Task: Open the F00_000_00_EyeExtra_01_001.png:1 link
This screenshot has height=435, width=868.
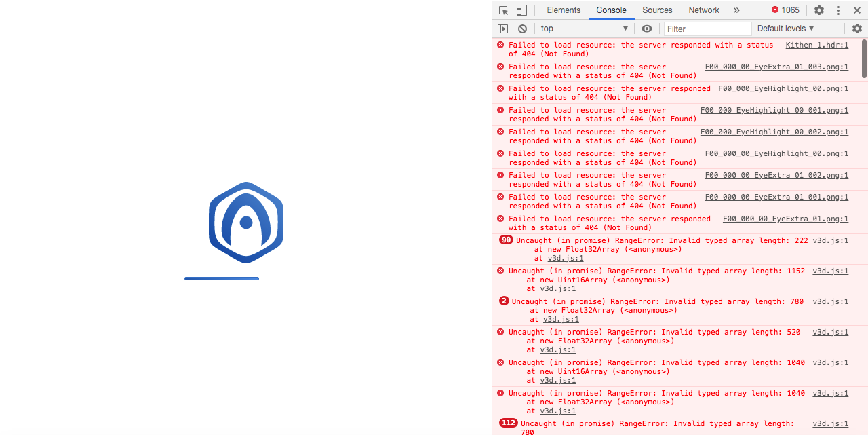Action: point(776,197)
